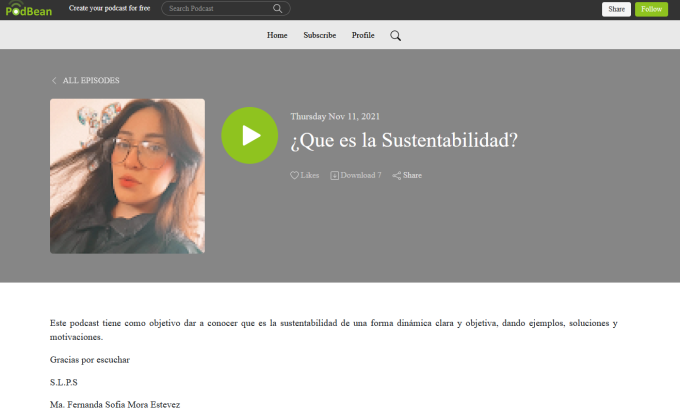Click the back chevron beside All Episodes

pyautogui.click(x=54, y=80)
